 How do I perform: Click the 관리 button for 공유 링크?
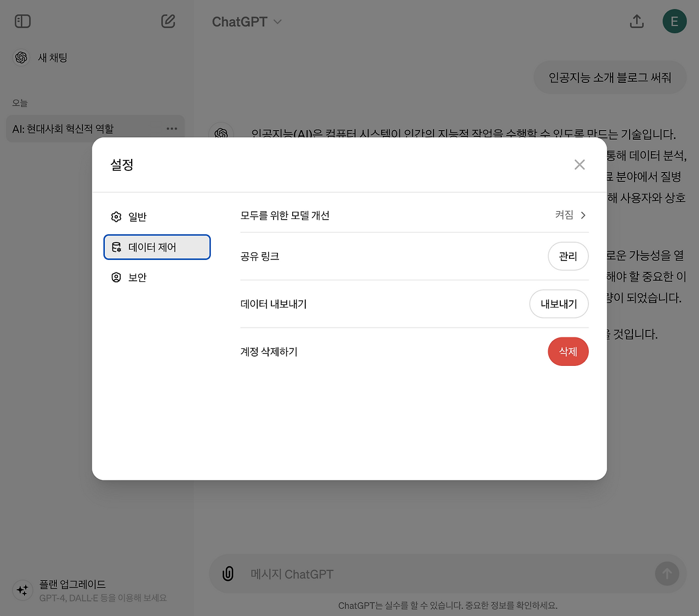[568, 256]
